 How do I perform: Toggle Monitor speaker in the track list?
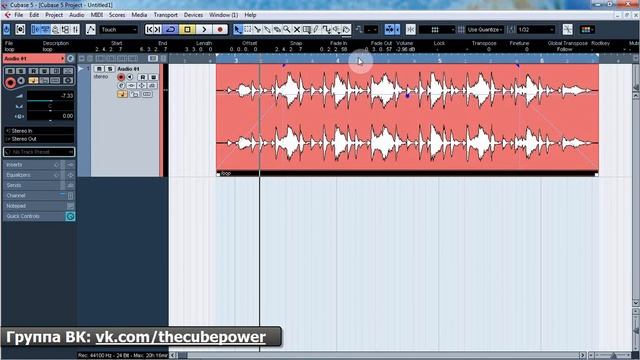(130, 77)
